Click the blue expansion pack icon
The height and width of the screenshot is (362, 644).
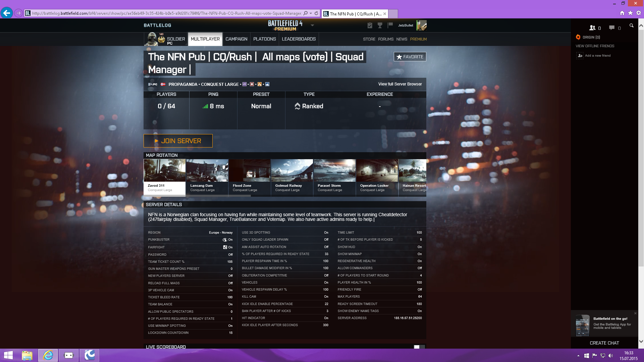click(267, 84)
